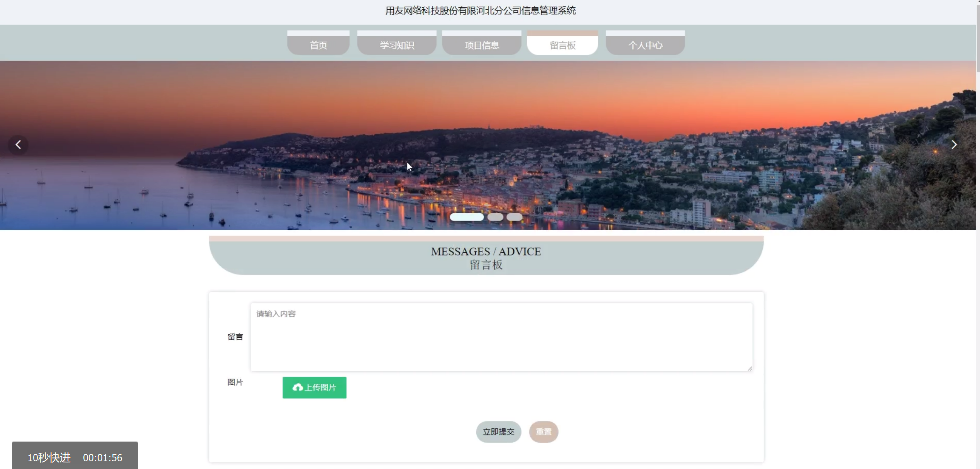Focus the 留言 message text area
The height and width of the screenshot is (469, 980).
click(501, 337)
